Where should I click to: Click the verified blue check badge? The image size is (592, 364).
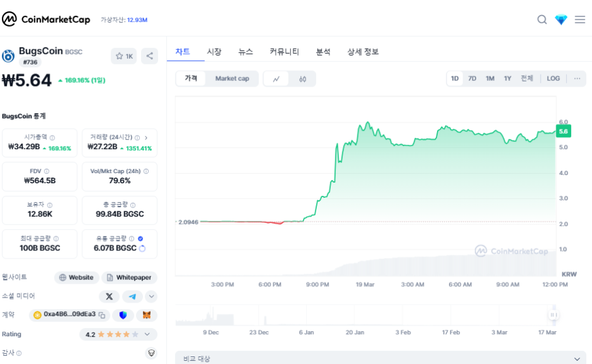coord(140,238)
